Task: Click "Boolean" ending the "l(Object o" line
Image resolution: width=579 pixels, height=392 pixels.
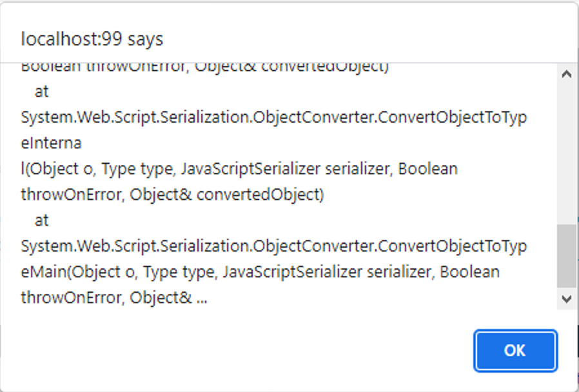Action: (x=428, y=169)
